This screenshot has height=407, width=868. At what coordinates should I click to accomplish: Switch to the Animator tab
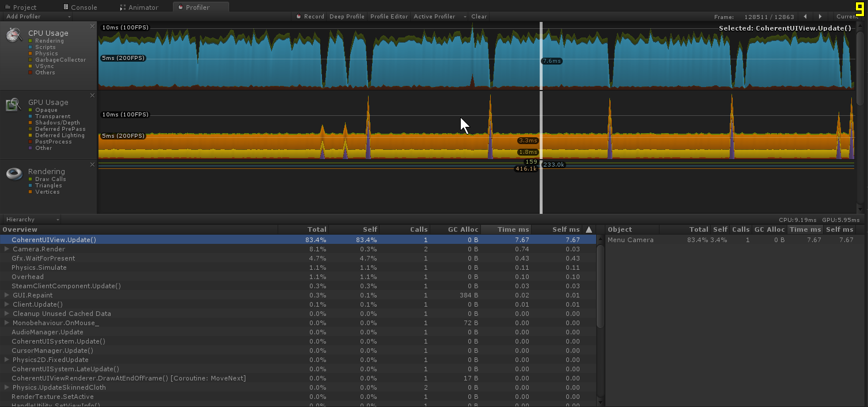coord(140,7)
